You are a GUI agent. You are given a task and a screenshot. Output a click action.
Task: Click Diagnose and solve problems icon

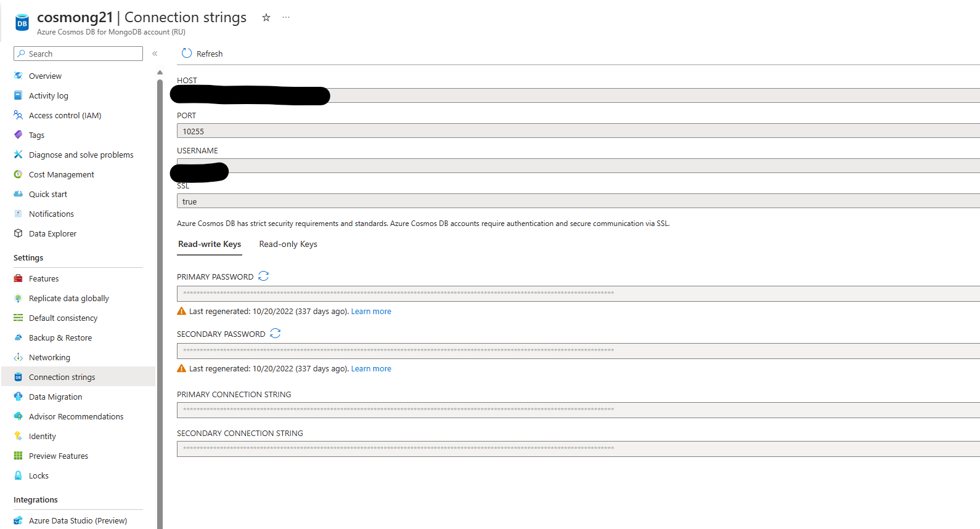(x=18, y=155)
